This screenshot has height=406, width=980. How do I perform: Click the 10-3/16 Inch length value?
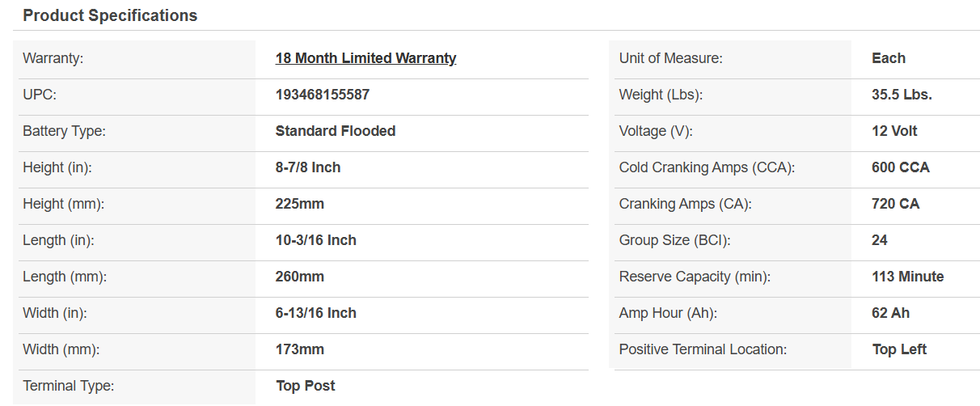[315, 240]
